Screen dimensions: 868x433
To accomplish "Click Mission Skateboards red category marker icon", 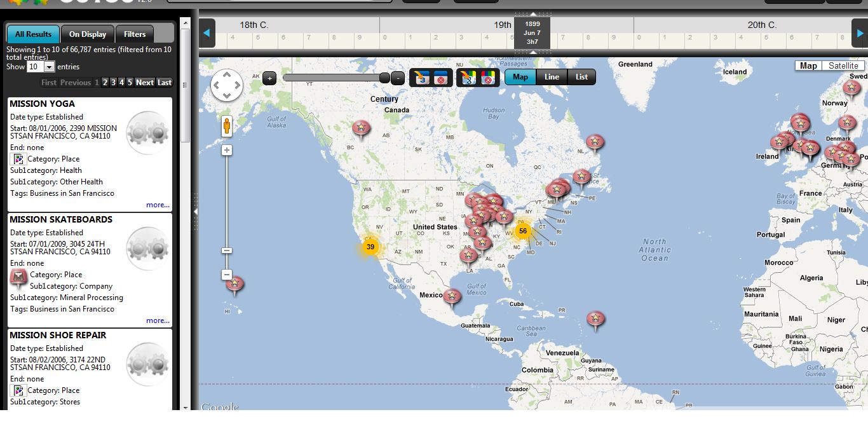I will [x=18, y=278].
